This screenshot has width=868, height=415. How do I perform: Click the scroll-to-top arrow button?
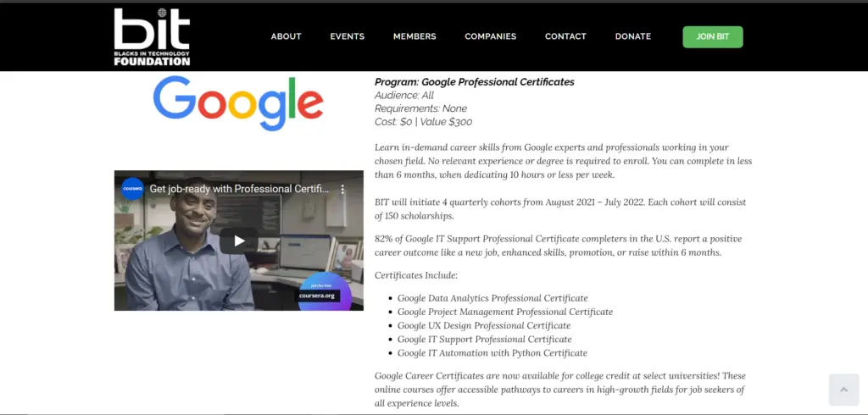coord(843,390)
